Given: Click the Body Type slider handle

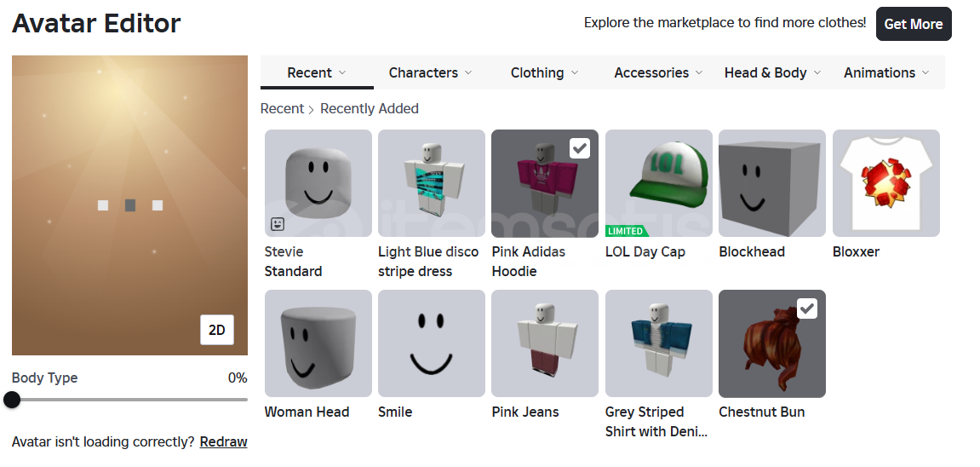Looking at the screenshot, I should click(12, 400).
